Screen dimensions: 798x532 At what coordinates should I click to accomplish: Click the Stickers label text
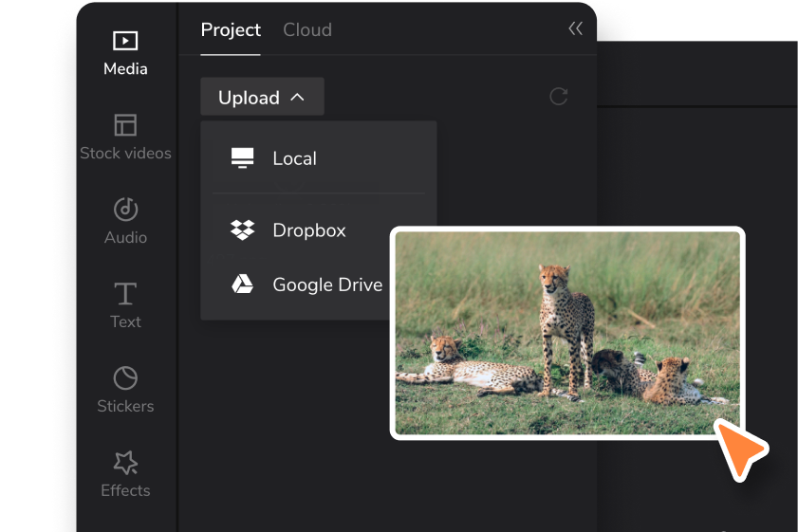coord(125,406)
